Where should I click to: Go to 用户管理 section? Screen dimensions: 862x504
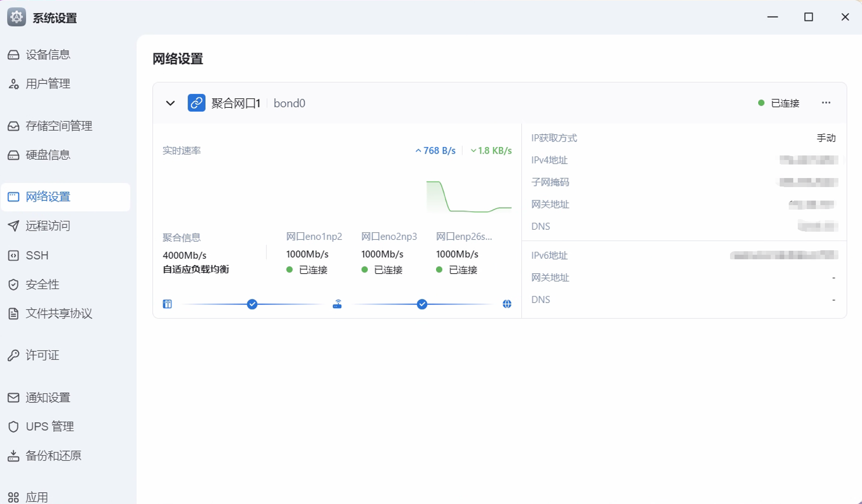pos(48,84)
